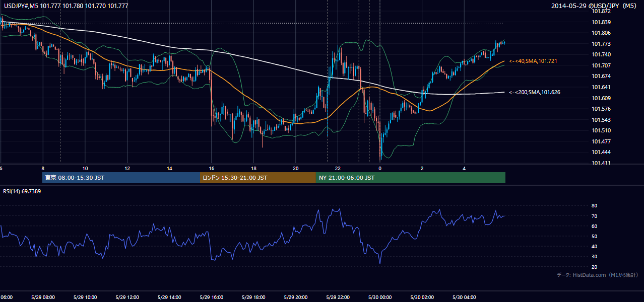This screenshot has width=644, height=302.
Task: Click the 5/30 02:00 time axis label
Action: click(422, 297)
